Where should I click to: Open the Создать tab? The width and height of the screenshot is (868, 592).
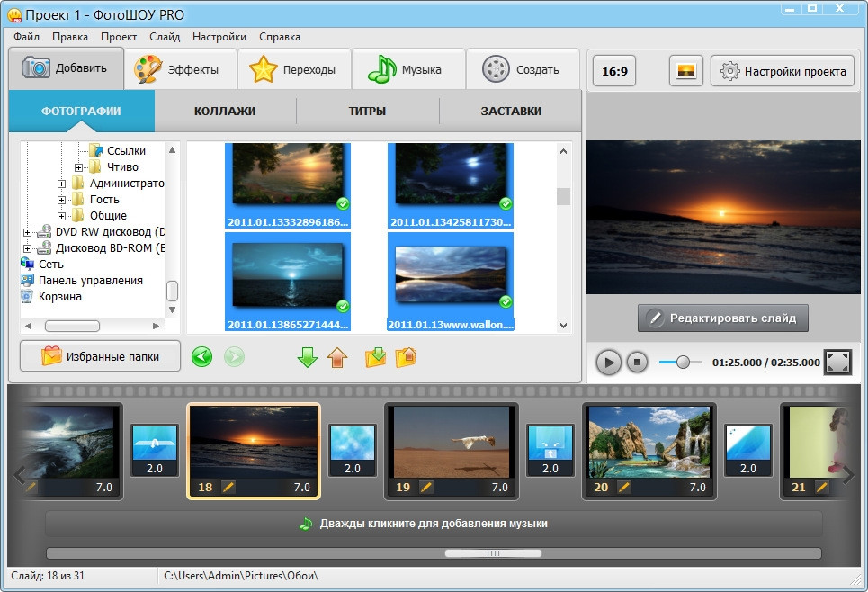523,70
